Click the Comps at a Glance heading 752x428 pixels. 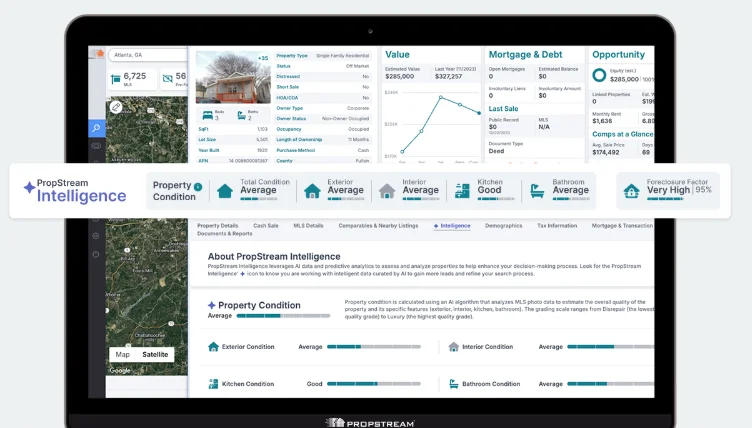point(623,134)
